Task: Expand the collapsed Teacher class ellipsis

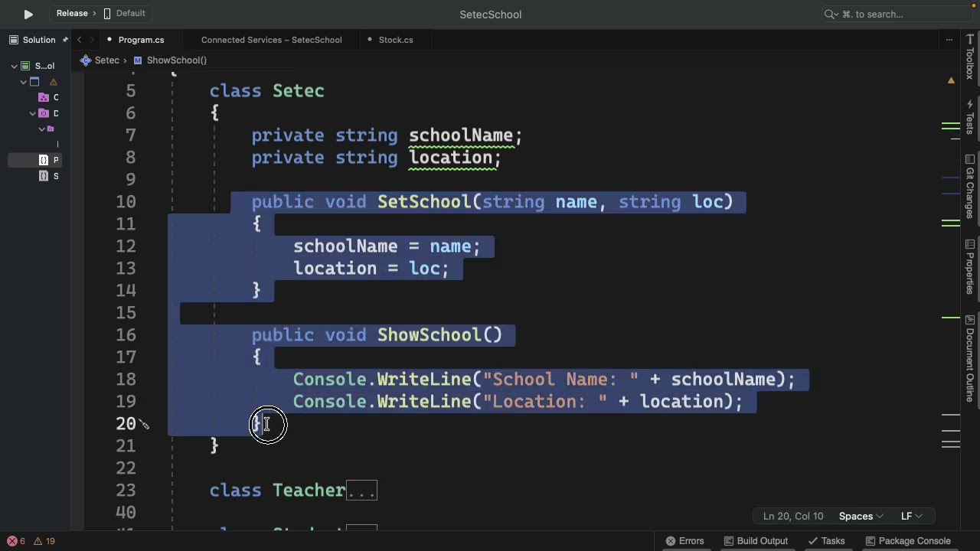Action: [361, 491]
